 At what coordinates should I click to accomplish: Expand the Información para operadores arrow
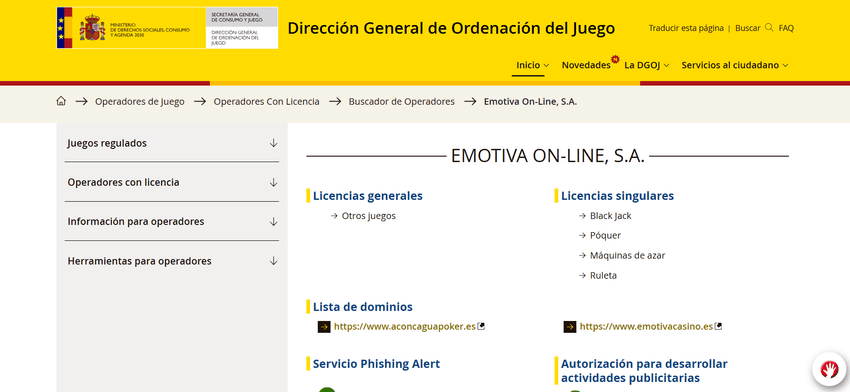pos(273,222)
